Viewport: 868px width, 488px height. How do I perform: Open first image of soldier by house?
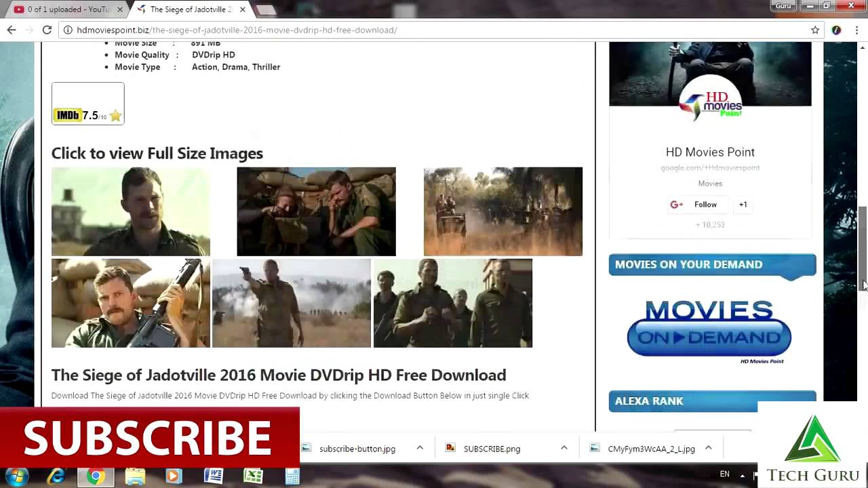131,211
